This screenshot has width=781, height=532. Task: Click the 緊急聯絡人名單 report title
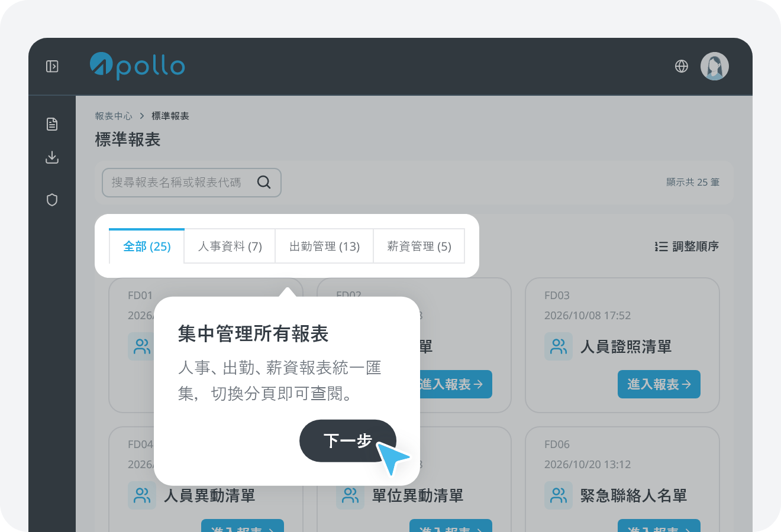pyautogui.click(x=634, y=496)
